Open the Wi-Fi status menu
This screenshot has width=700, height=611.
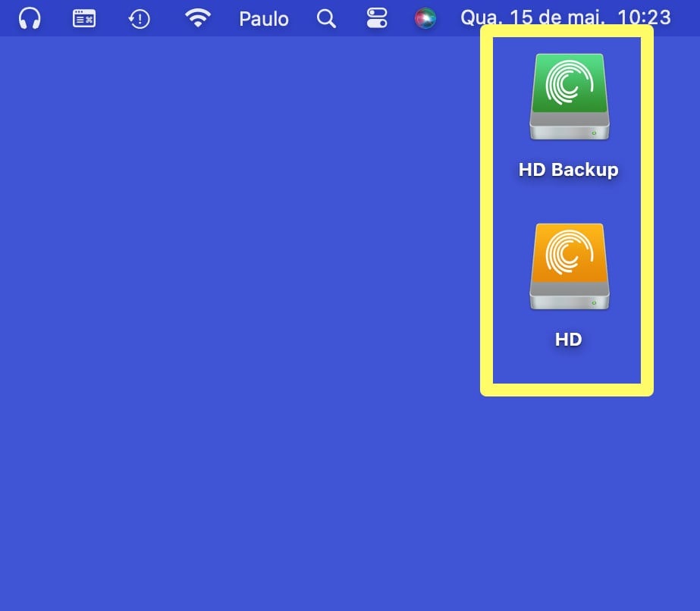(198, 18)
